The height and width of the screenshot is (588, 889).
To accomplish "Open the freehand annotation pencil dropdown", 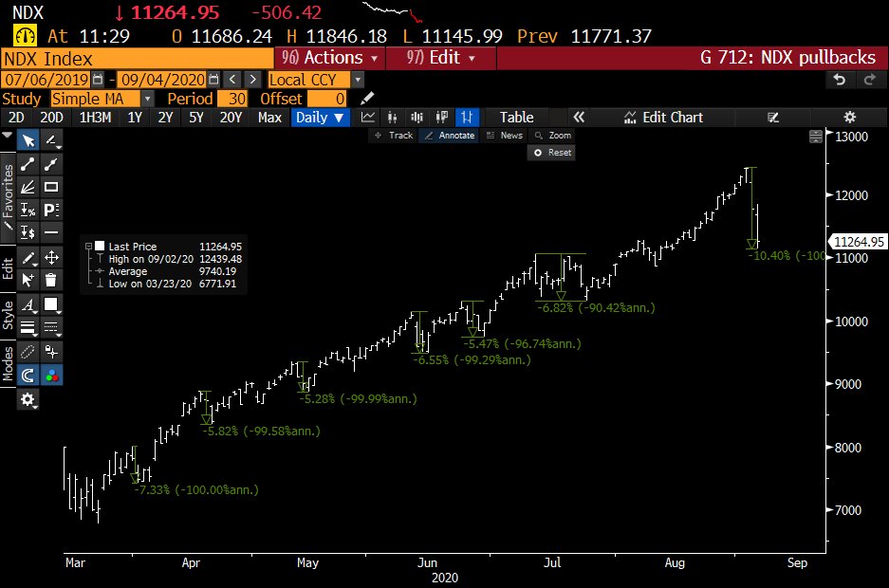I will (x=51, y=140).
